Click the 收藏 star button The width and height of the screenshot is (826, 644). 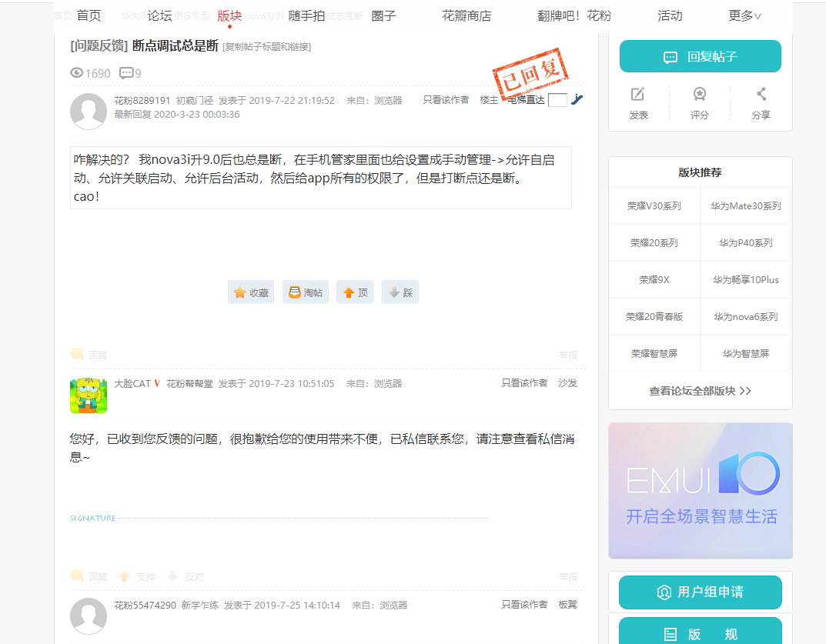(251, 292)
